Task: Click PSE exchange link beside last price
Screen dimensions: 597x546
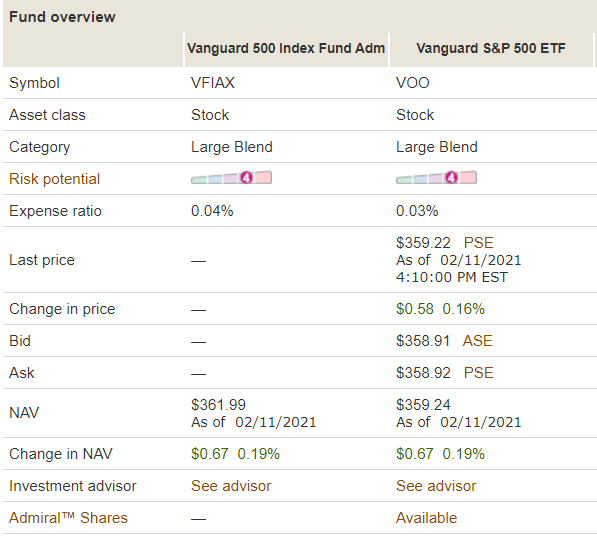Action: click(479, 243)
